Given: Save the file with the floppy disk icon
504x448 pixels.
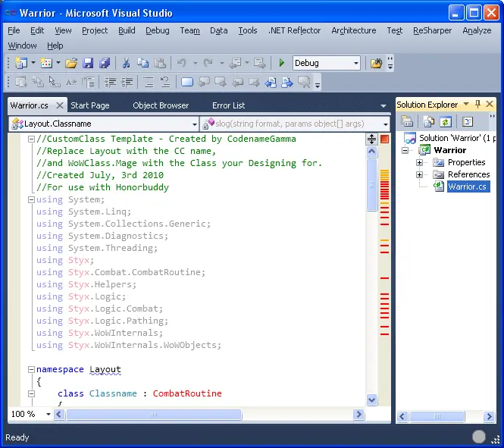Looking at the screenshot, I should click(x=88, y=63).
